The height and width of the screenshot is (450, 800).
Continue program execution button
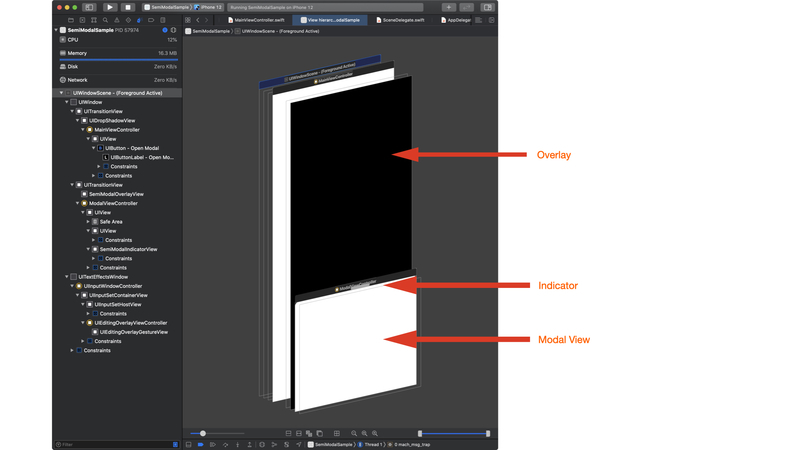click(213, 444)
